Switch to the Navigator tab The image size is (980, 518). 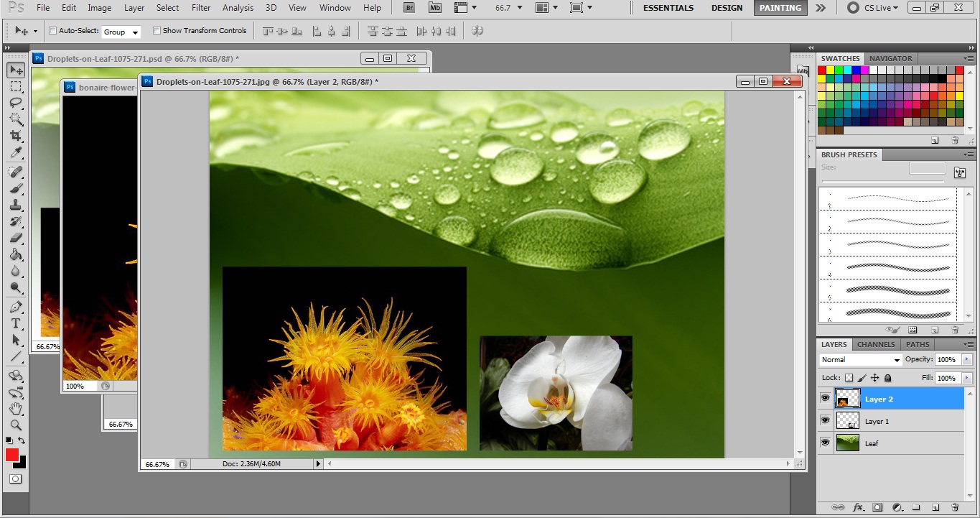[x=890, y=58]
